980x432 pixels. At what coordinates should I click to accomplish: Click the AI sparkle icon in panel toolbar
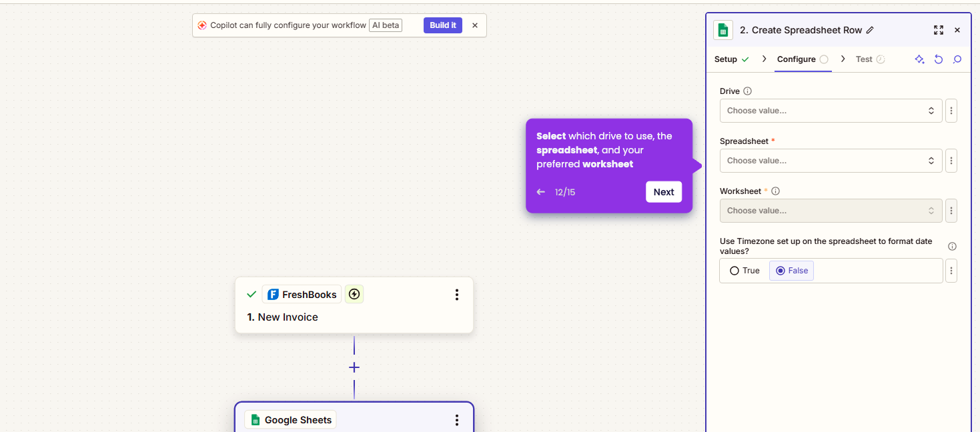919,59
